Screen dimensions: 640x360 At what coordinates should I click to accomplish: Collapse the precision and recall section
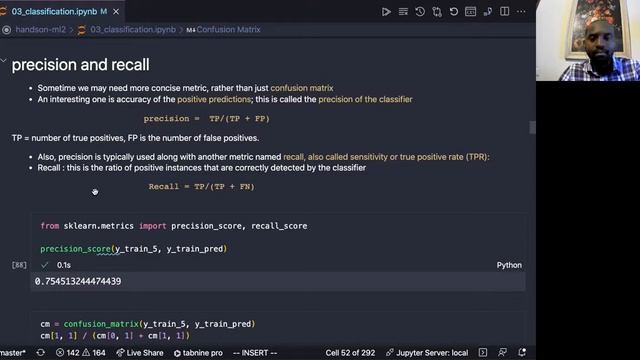click(4, 61)
